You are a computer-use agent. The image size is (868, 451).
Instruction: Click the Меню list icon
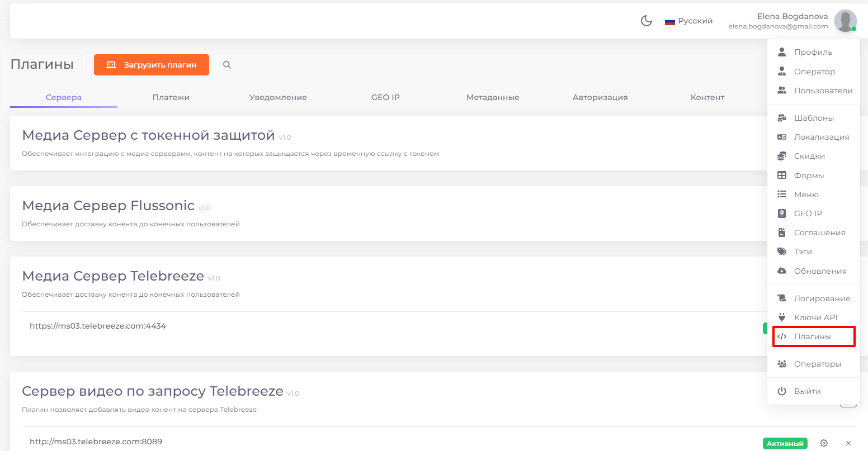(x=782, y=194)
